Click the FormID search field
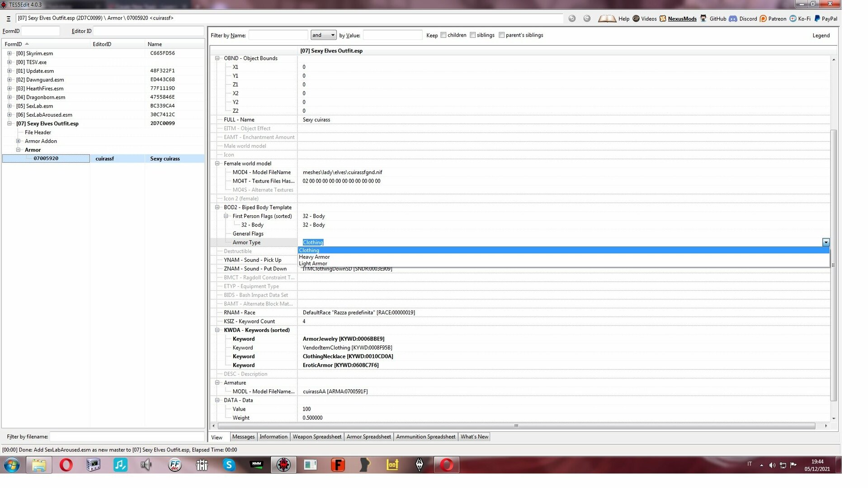The height and width of the screenshot is (488, 868). (40, 31)
